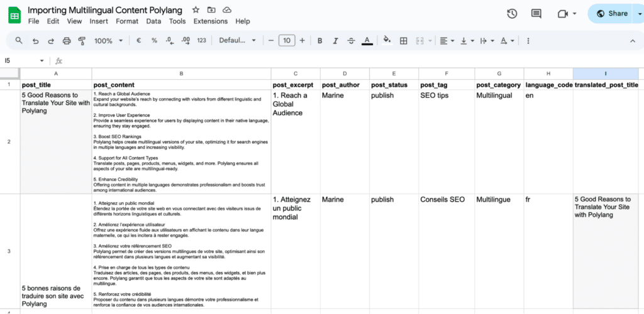
Task: Activate the paint format tool
Action: pyautogui.click(x=82, y=41)
